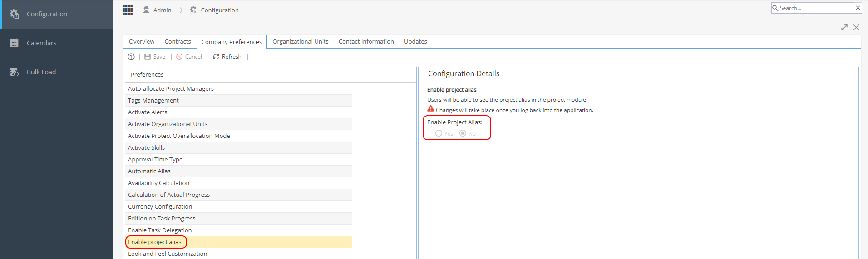Viewport: 868px width, 259px height.
Task: Click the Configuration breadcrumb link
Action: click(220, 10)
